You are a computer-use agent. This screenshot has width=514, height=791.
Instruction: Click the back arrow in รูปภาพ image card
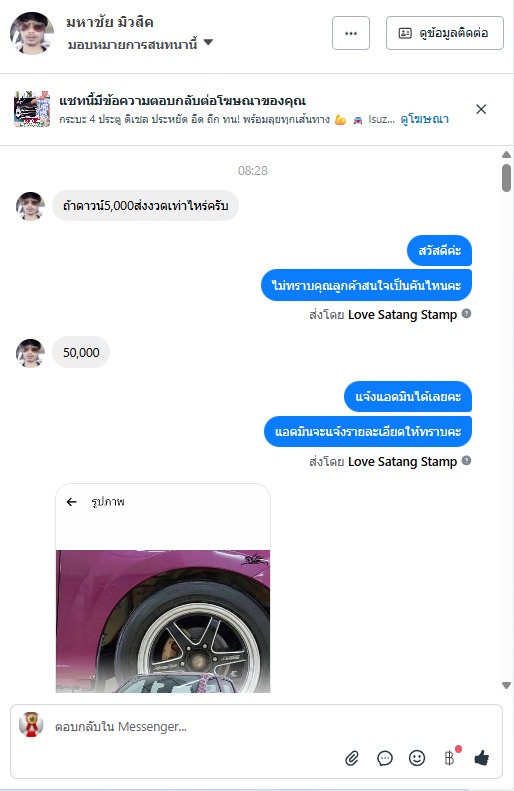point(72,501)
